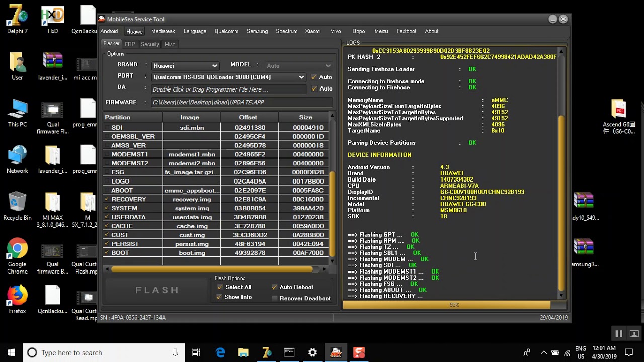Click FIRMWARE path field UPDATE.APP
Screen dimensions: 644x362
pos(242,102)
